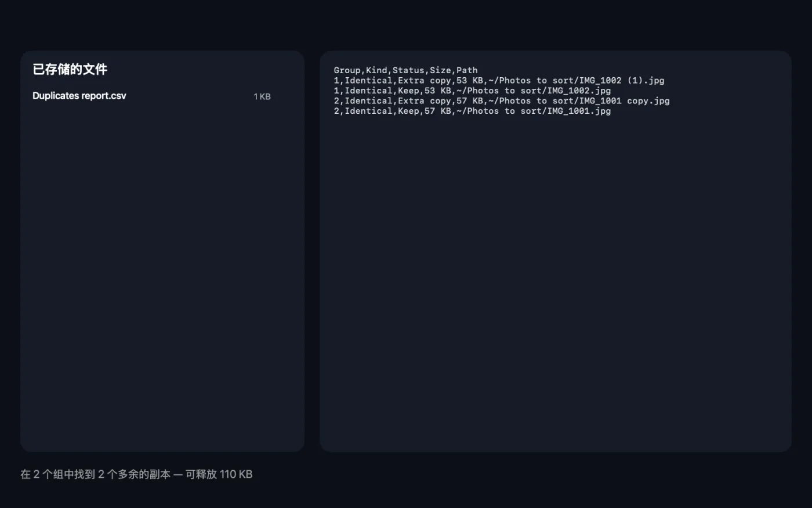Select the 已存储的文件 heading
The width and height of the screenshot is (812, 508).
[x=70, y=70]
